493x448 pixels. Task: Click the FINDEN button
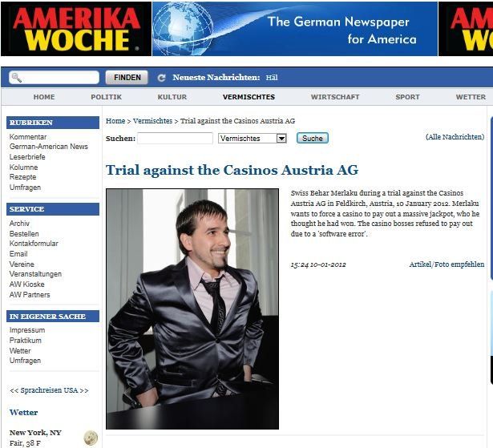pyautogui.click(x=127, y=78)
